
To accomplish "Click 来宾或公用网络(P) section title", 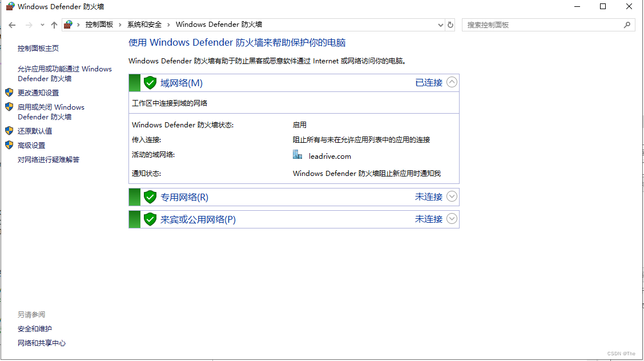I will point(198,219).
